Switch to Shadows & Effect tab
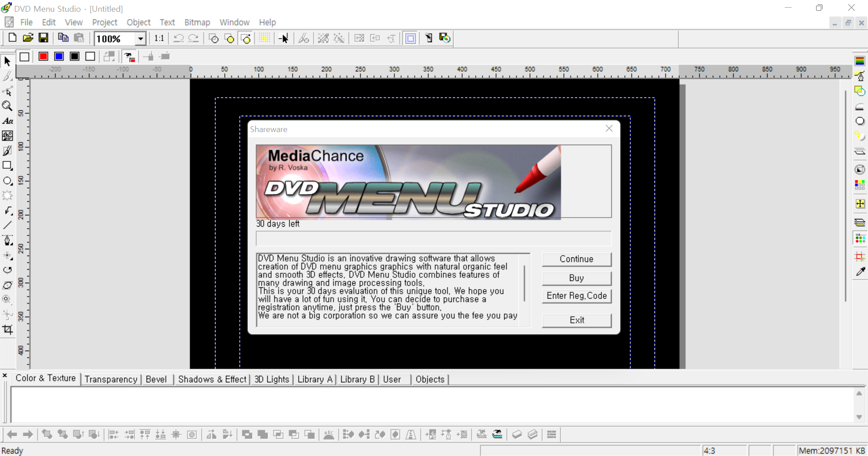Image resolution: width=868 pixels, height=456 pixels. pos(212,380)
